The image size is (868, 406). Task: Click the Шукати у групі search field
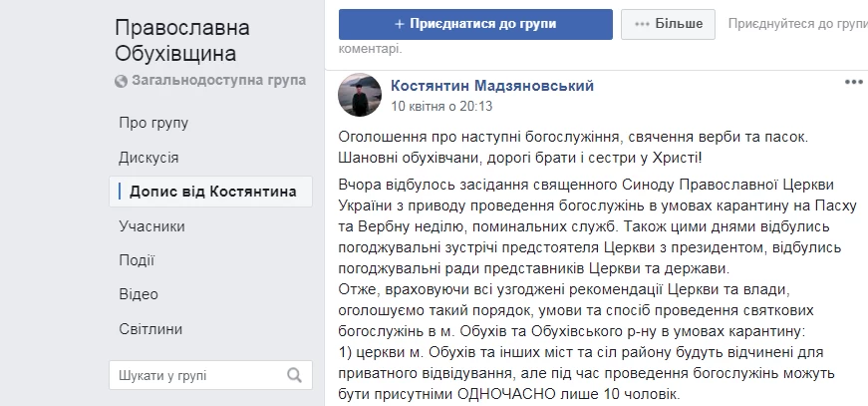210,375
